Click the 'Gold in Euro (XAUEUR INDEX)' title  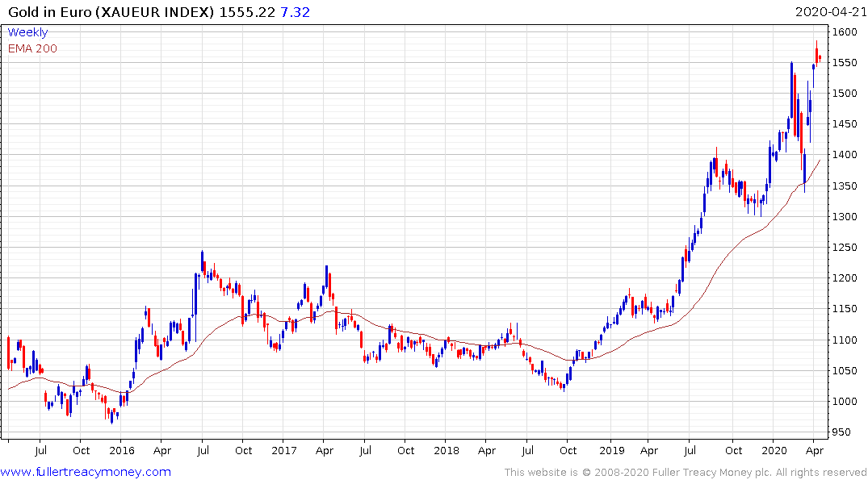111,12
